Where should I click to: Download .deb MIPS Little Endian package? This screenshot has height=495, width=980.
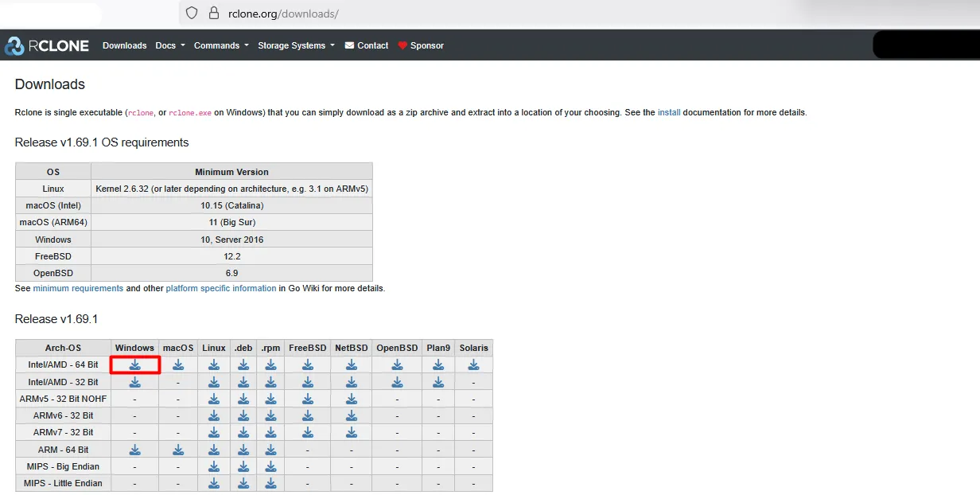coord(243,483)
